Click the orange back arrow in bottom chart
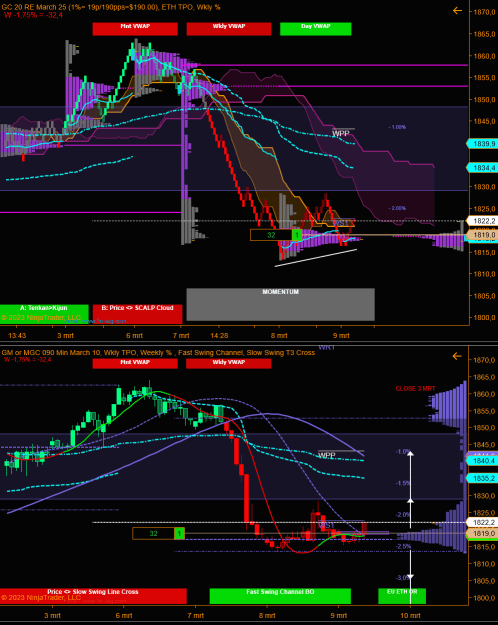The width and height of the screenshot is (498, 625). tap(457, 356)
